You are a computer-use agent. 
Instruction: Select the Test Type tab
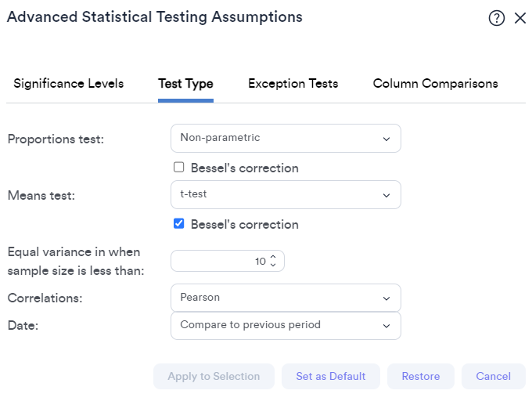pos(185,84)
